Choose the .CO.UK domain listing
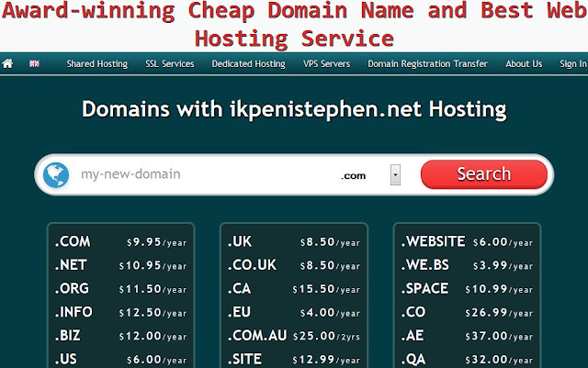 [294, 265]
